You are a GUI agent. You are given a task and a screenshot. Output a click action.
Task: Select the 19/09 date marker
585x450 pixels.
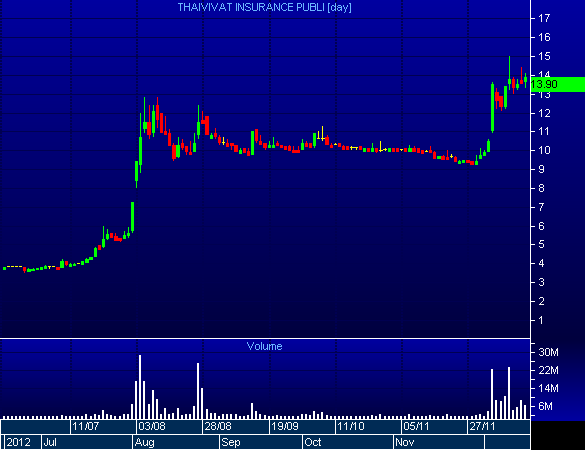tap(285, 426)
